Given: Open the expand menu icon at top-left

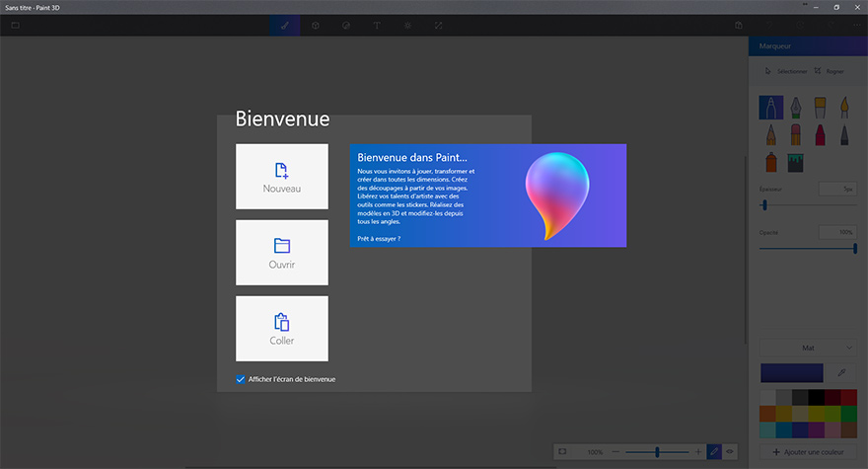Looking at the screenshot, I should (16, 26).
